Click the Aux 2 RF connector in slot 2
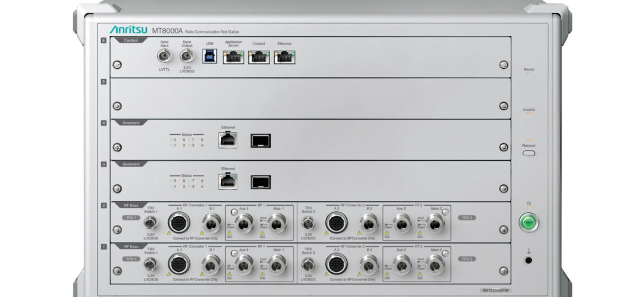 point(402,223)
